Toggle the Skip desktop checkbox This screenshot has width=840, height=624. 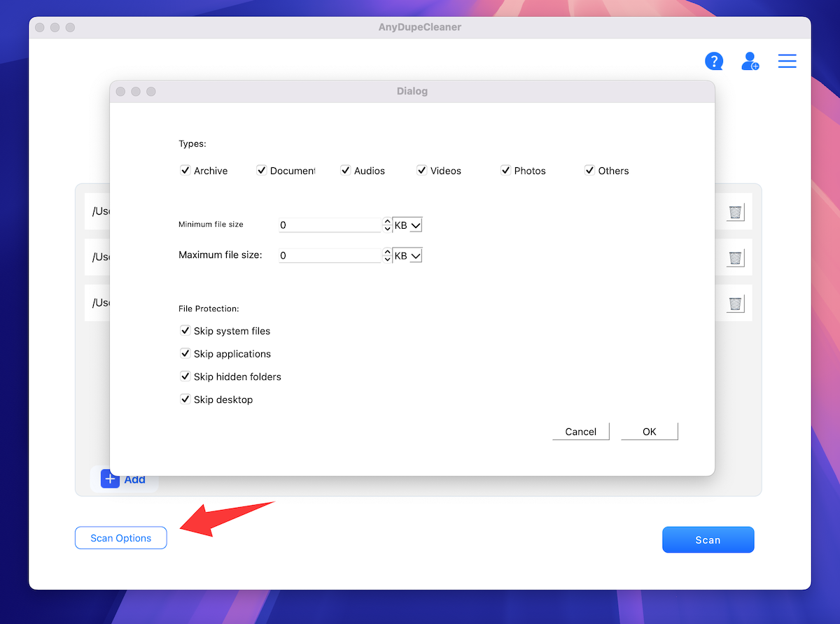(185, 399)
